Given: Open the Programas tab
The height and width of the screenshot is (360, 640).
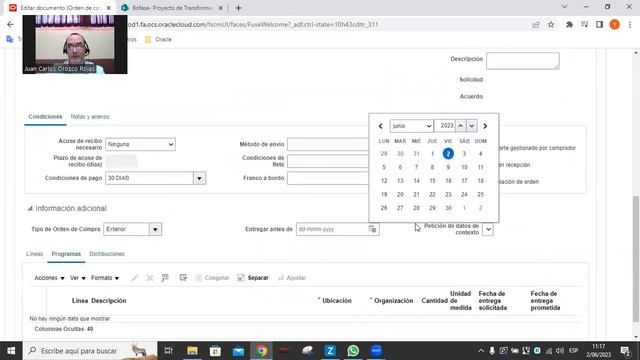Looking at the screenshot, I should [x=66, y=254].
